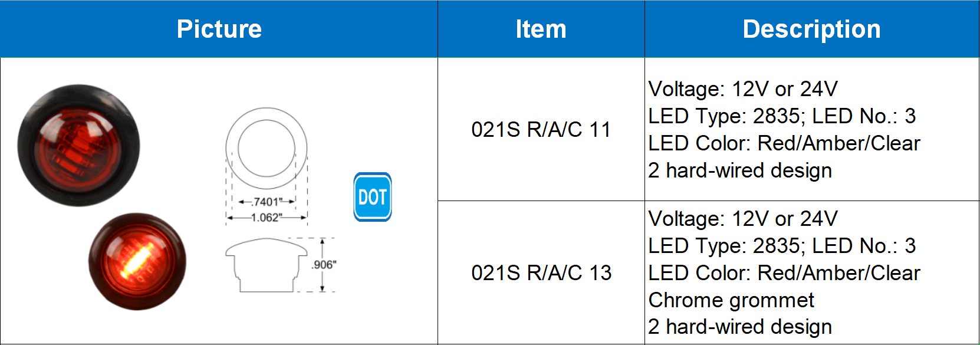Click the 1.062" outer diameter dimension label
The width and height of the screenshot is (980, 345).
(x=267, y=218)
